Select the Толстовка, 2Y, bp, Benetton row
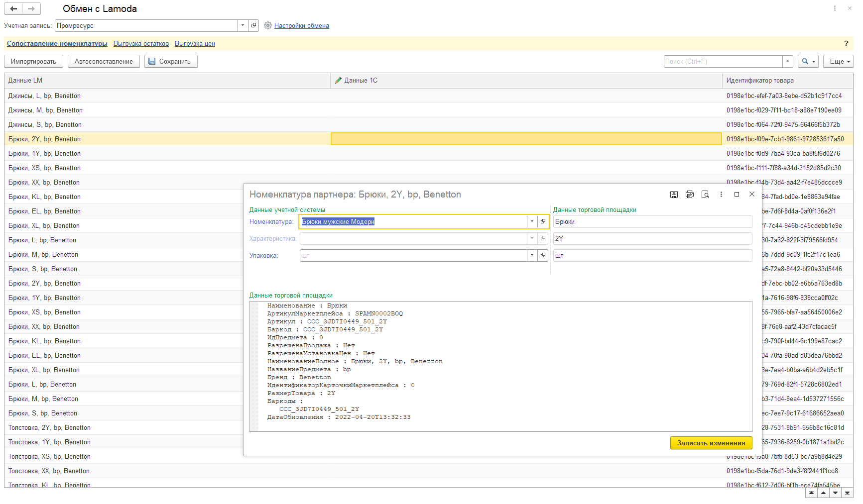Screen dimensions: 863x504 pos(49,427)
